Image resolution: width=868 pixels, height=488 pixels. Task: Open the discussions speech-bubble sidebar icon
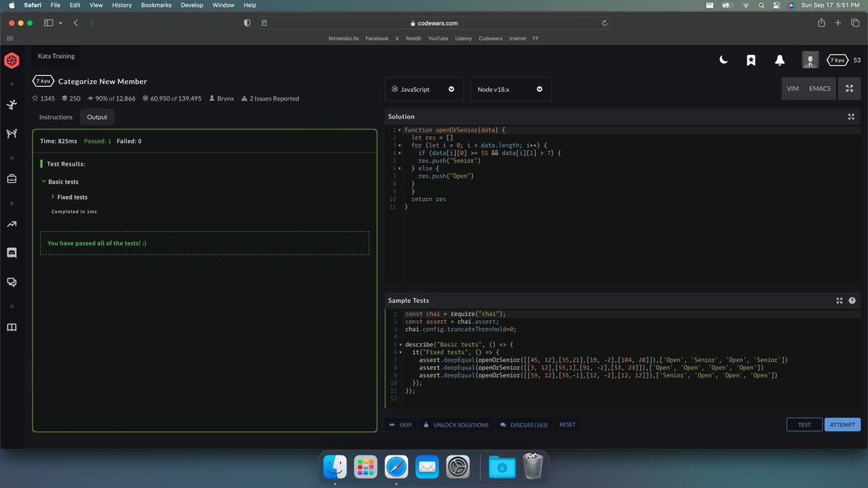[12, 282]
